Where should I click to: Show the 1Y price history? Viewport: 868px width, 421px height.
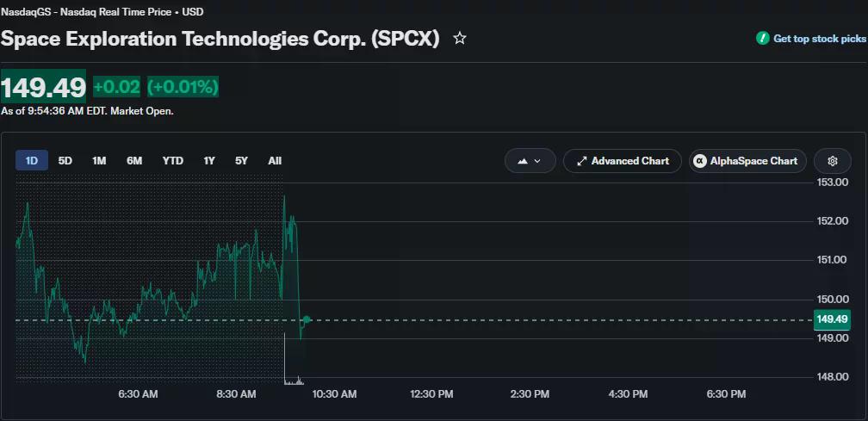coord(208,160)
